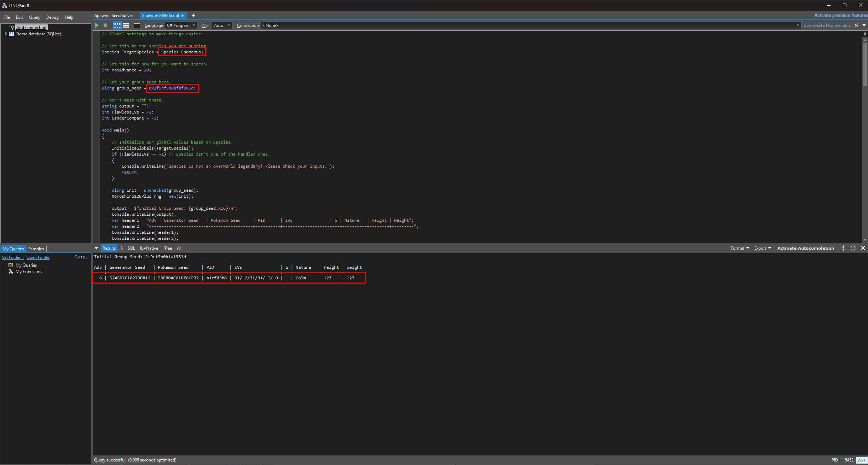Switch to the Spawner Seed Solver tab
Image resolution: width=868 pixels, height=465 pixels.
click(114, 16)
